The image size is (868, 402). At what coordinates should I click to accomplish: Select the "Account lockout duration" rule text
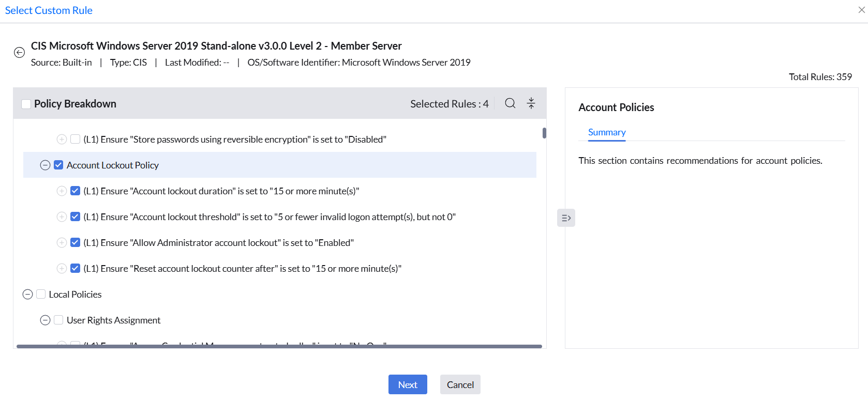(221, 191)
